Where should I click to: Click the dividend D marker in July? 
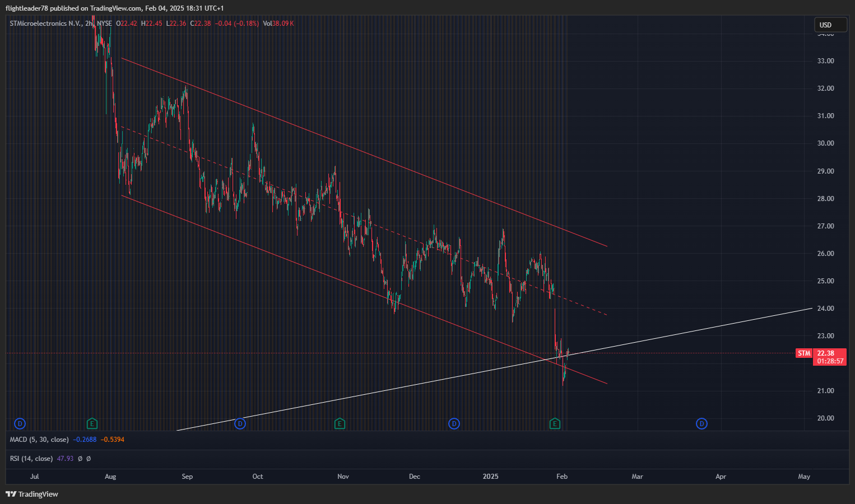(x=20, y=423)
